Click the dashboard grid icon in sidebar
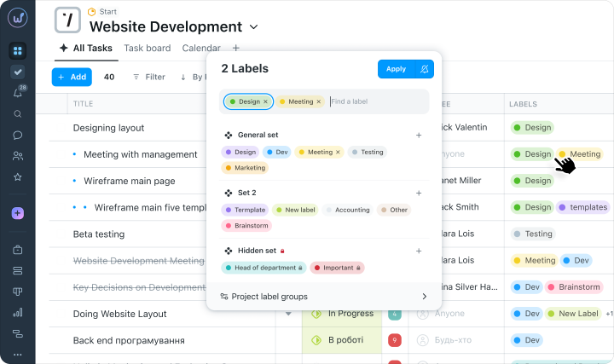The height and width of the screenshot is (364, 614). tap(18, 51)
